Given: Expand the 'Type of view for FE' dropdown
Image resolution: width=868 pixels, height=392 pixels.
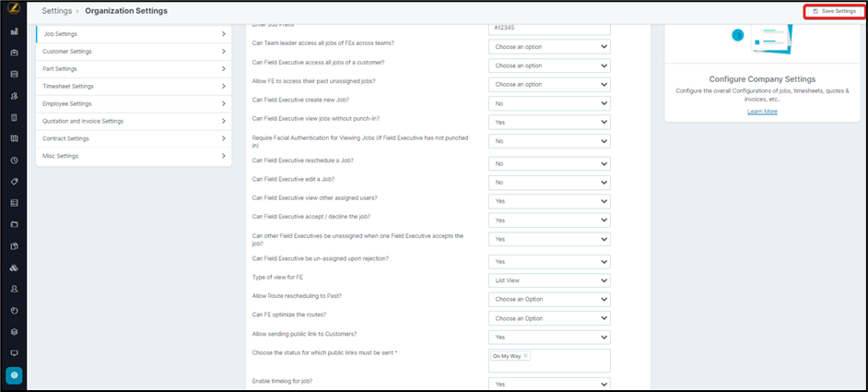Looking at the screenshot, I should pos(549,279).
